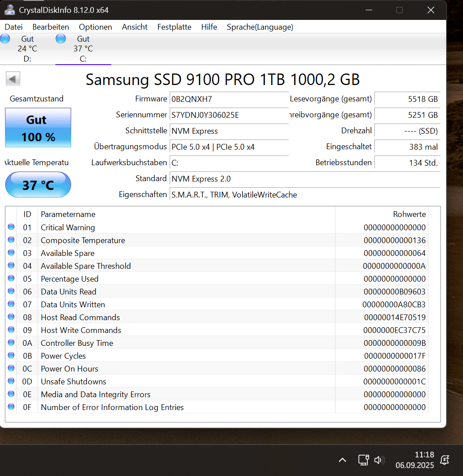The width and height of the screenshot is (463, 476).
Task: Select the D: drive status icon
Action: (5, 39)
